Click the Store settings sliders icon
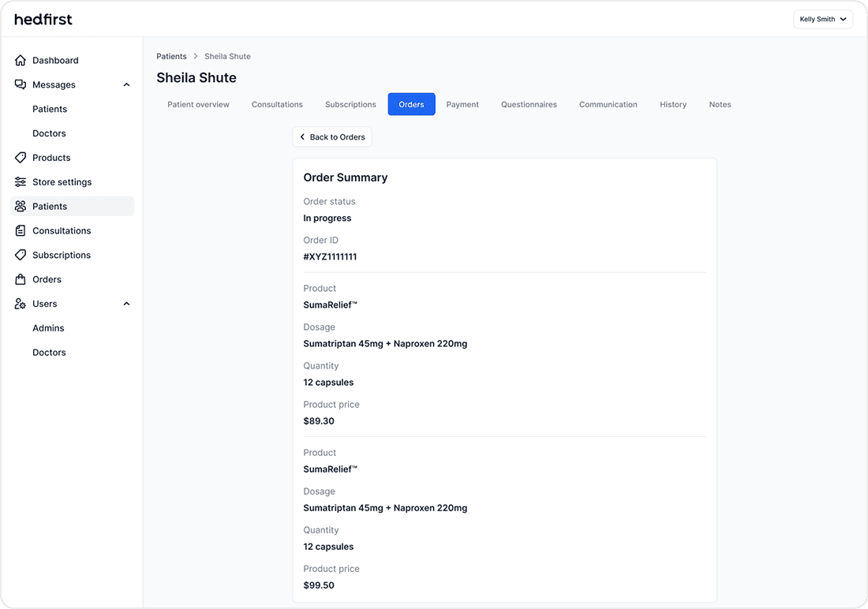Screen dimensions: 868x609 (21, 182)
